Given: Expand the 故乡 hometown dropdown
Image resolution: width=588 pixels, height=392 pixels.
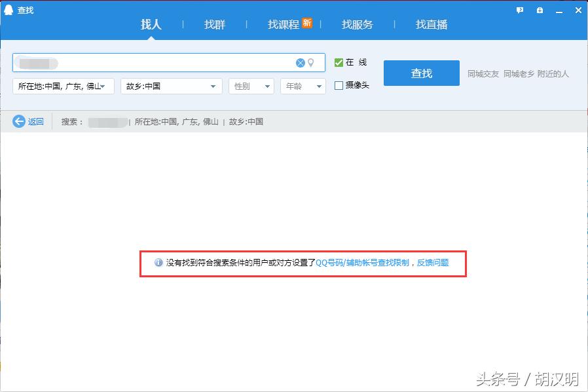Looking at the screenshot, I should click(171, 86).
